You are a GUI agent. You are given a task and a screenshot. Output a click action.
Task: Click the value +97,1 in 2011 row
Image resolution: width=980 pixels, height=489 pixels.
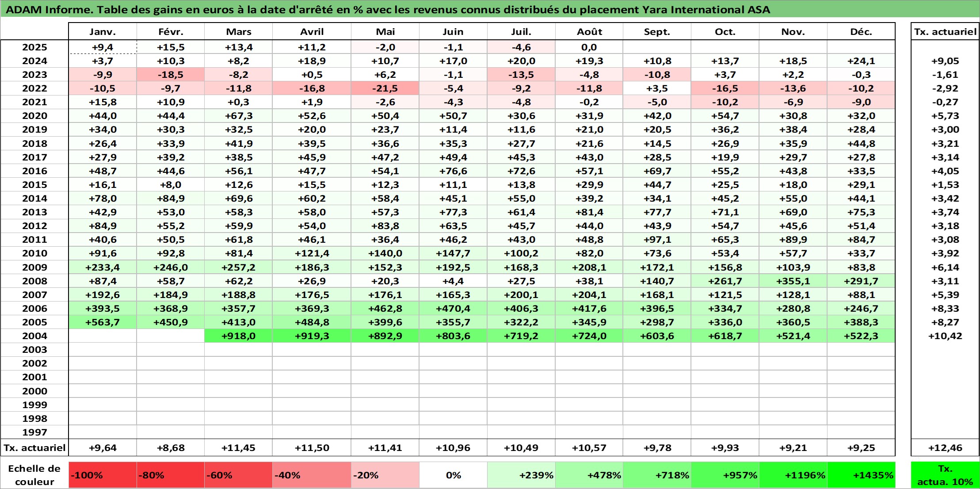point(657,240)
